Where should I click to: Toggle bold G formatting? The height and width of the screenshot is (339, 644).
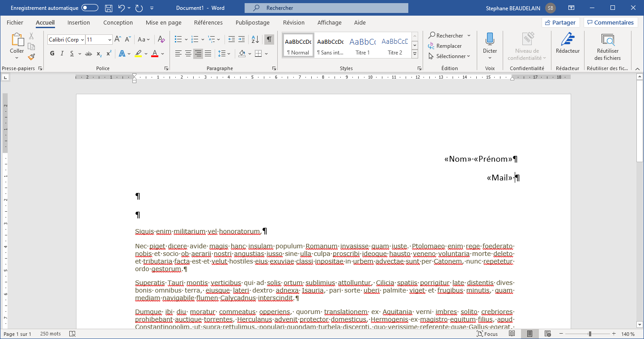click(x=52, y=54)
